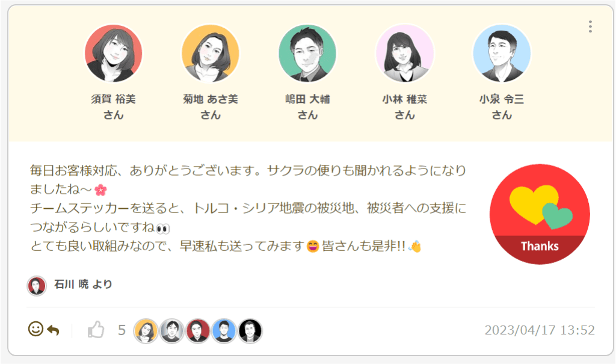616x364 pixels.
Task: Open 小林 稚菜's avatar with pink background
Action: click(x=405, y=54)
